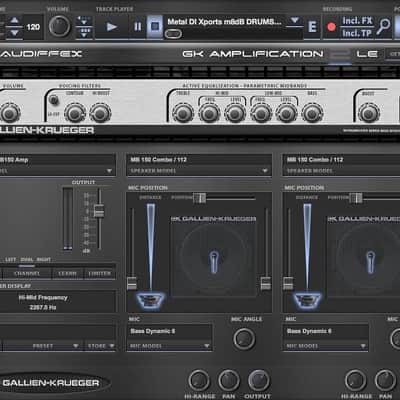
Task: Click left panel Hi-Range knob
Action: (199, 380)
